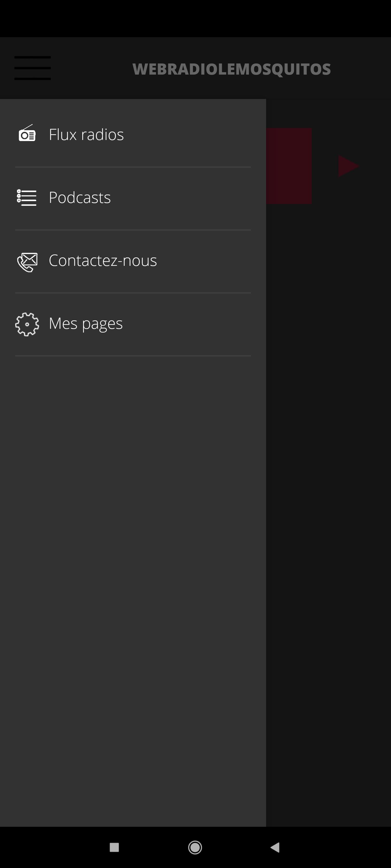This screenshot has width=391, height=868.
Task: Click the Podcasts text label
Action: pyautogui.click(x=80, y=197)
